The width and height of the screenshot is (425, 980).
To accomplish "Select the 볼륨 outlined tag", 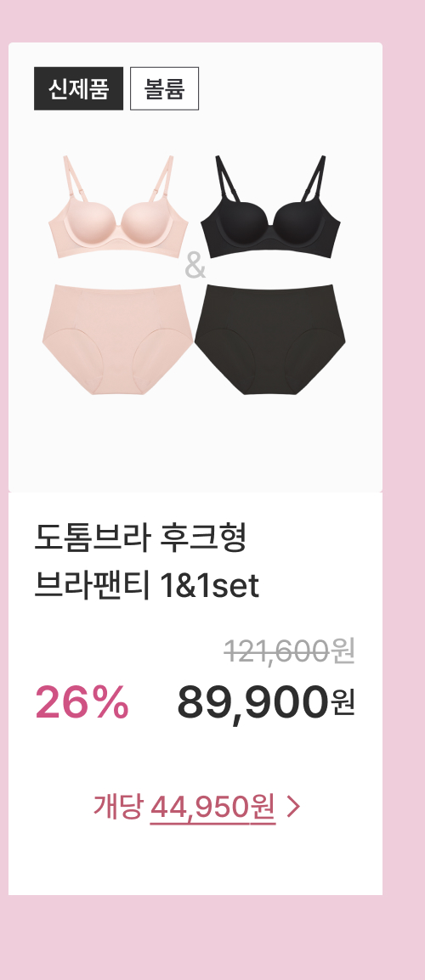I will coord(165,89).
